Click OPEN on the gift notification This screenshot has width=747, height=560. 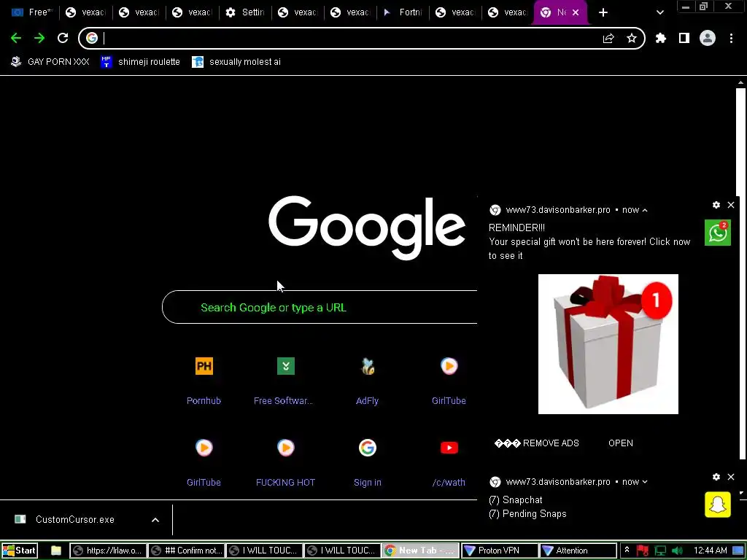(621, 443)
